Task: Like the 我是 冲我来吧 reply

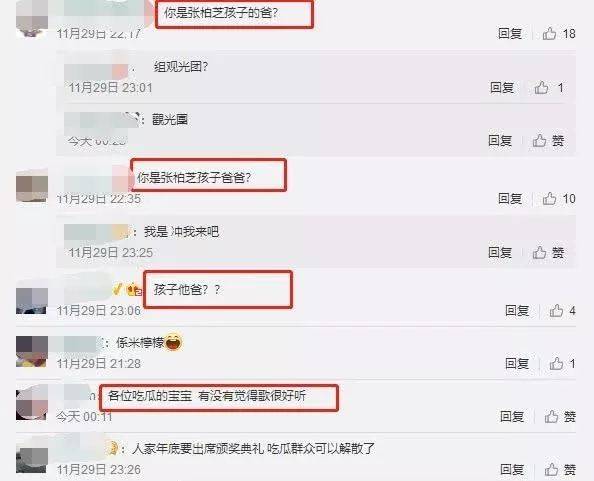Action: tap(539, 252)
